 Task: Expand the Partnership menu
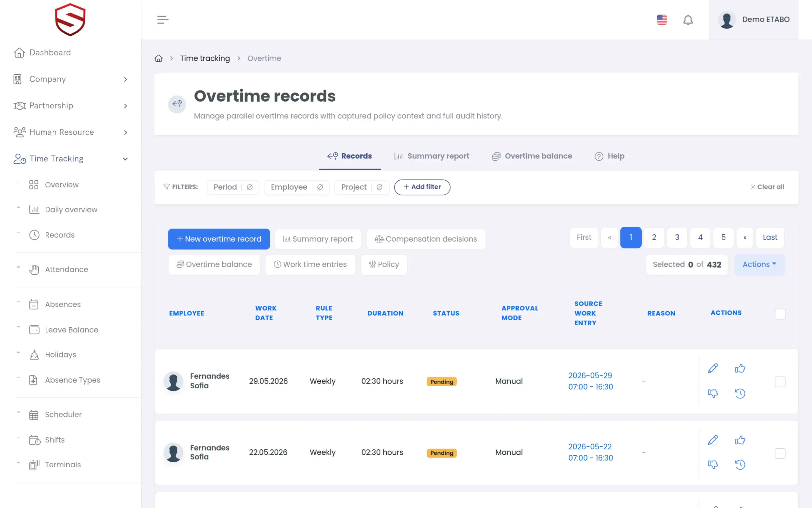coord(70,106)
